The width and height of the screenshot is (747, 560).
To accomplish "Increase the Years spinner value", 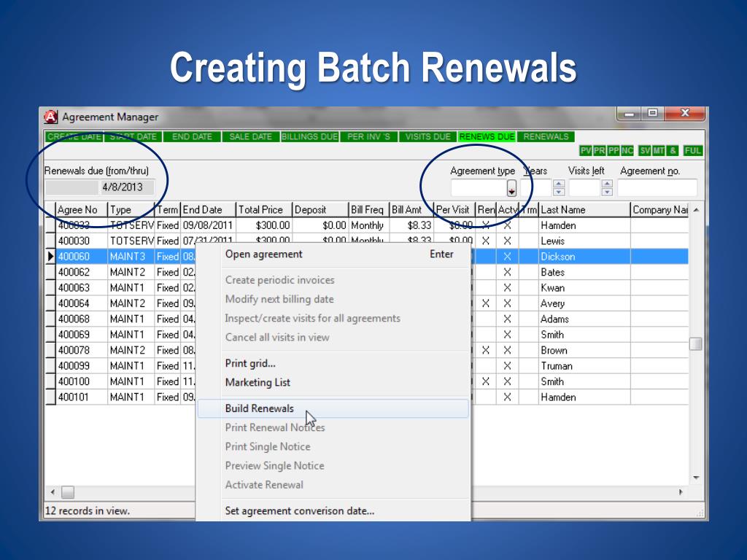I will tap(559, 184).
